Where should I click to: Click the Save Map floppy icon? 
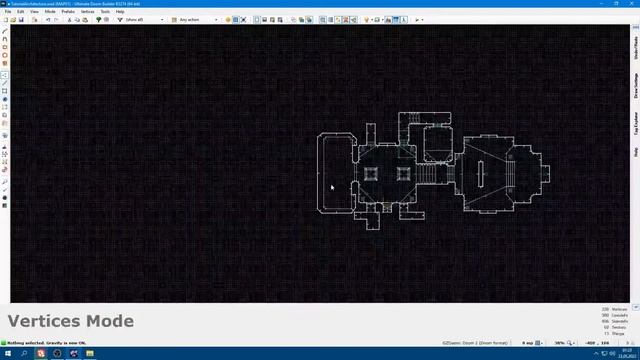[21, 20]
